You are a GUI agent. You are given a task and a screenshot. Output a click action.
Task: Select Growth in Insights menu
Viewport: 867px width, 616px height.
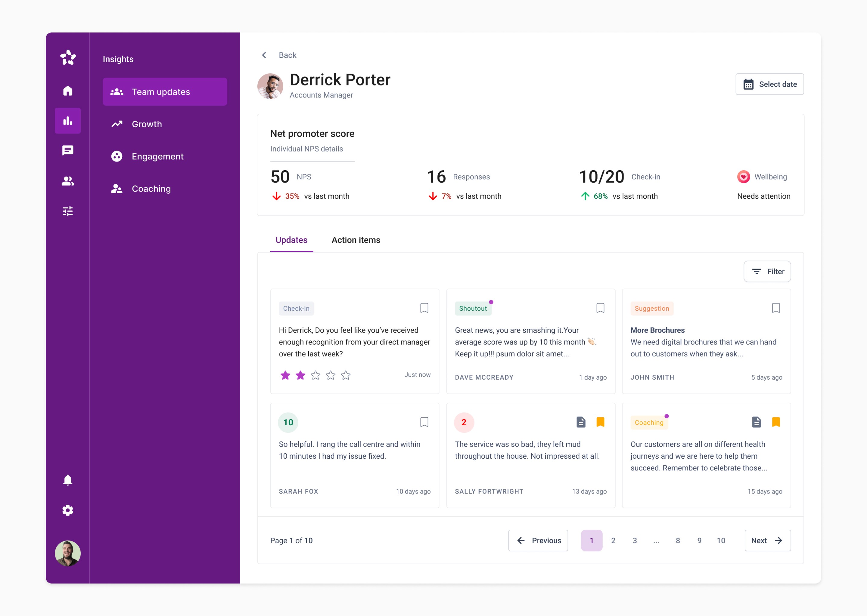tap(147, 124)
